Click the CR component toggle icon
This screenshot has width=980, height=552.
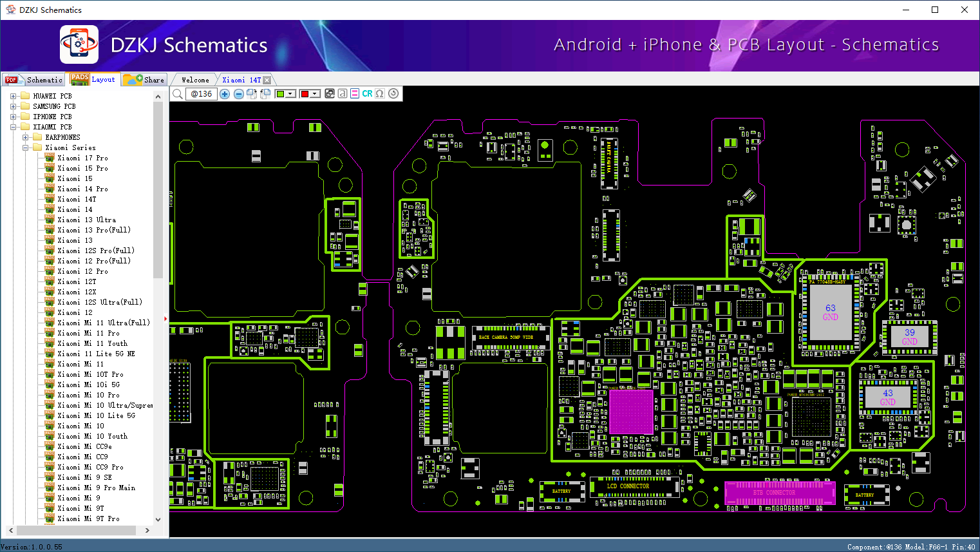tap(367, 94)
